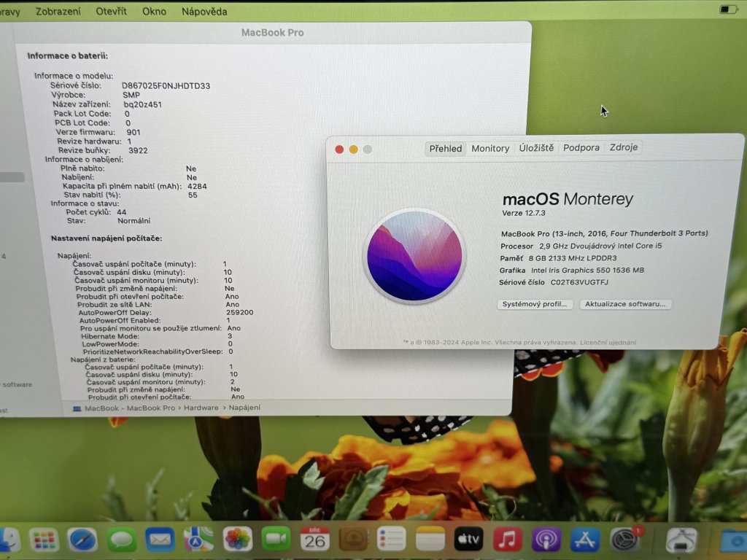Click the 'MacBook Pro' window title
Image resolution: width=747 pixels, height=560 pixels.
pyautogui.click(x=272, y=32)
